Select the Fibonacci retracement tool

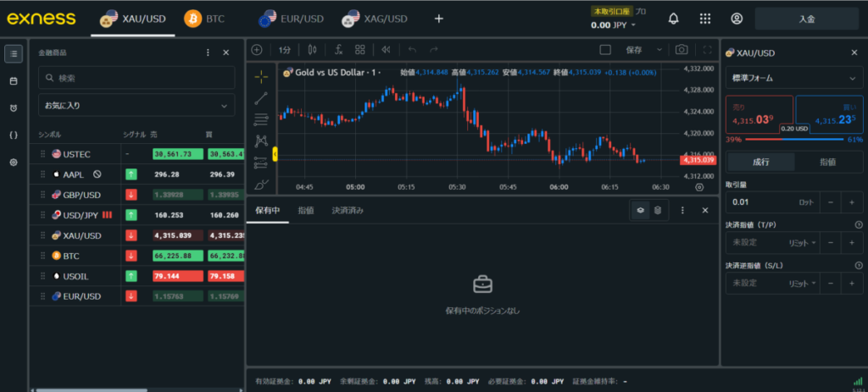point(261,119)
